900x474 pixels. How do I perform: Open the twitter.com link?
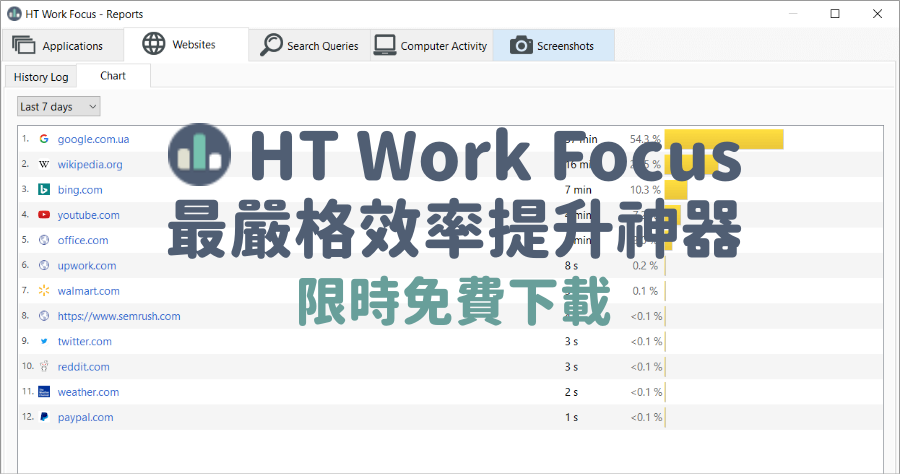click(84, 341)
